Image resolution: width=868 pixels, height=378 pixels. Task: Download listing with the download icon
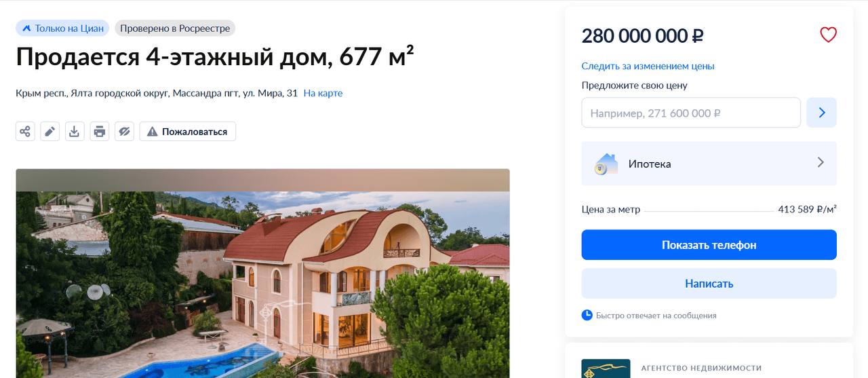pyautogui.click(x=75, y=132)
